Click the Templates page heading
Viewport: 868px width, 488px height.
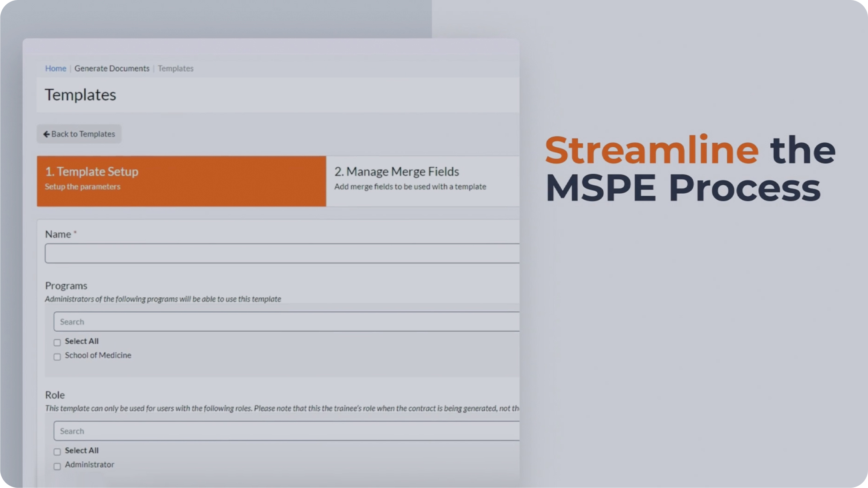(80, 95)
